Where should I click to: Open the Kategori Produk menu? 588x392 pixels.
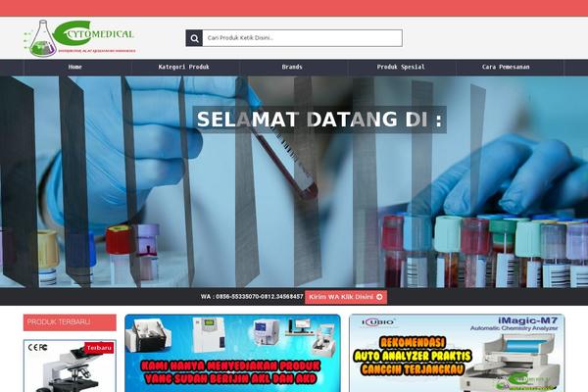[x=184, y=68]
